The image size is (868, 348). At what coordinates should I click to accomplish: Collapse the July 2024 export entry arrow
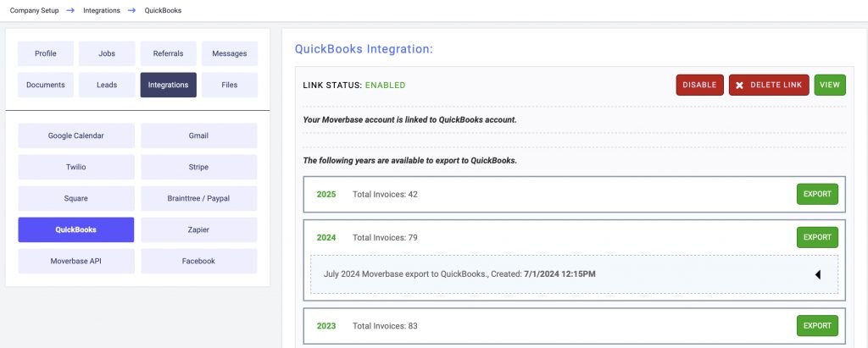pos(818,274)
